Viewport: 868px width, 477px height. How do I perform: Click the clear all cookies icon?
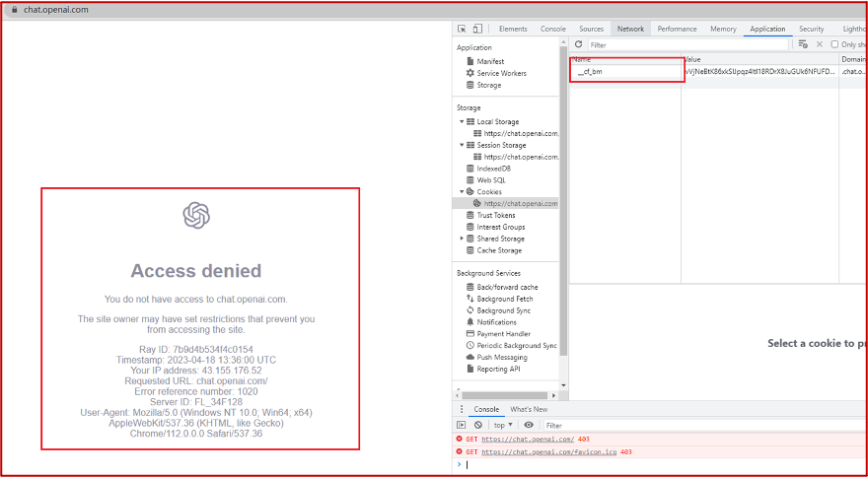[803, 44]
